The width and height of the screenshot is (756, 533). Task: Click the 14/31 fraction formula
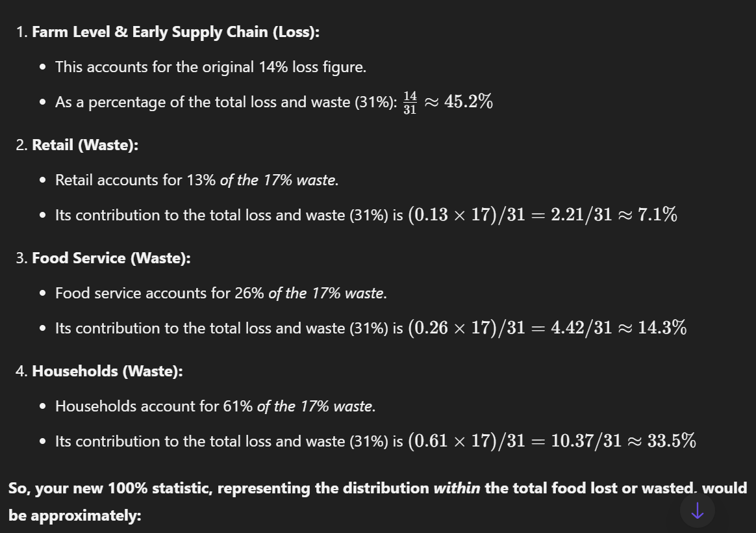coord(410,103)
